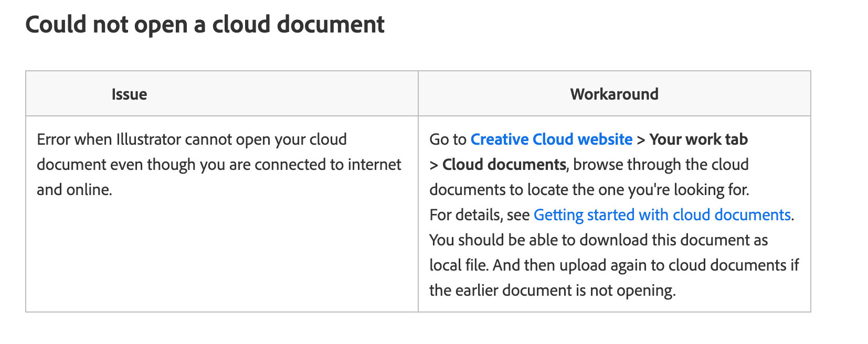Click the 'Could not open a cloud document' heading
This screenshot has width=868, height=344.
click(205, 25)
